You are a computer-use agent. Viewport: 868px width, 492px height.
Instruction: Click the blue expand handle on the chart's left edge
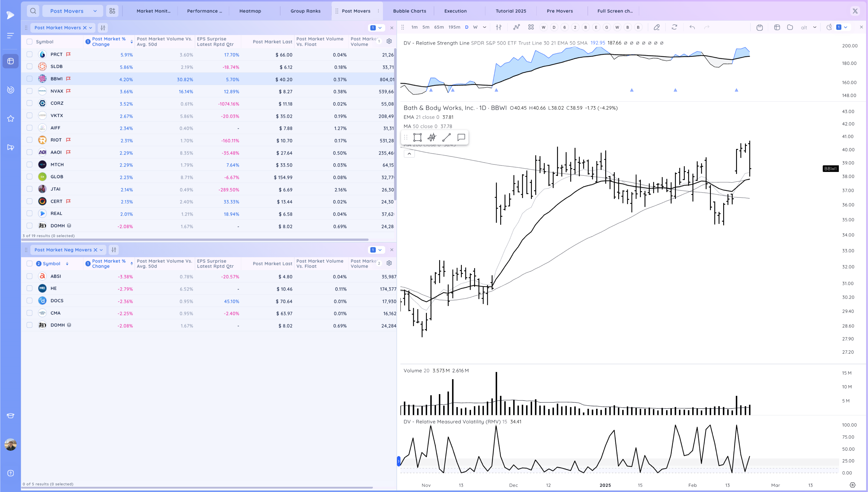click(x=399, y=461)
